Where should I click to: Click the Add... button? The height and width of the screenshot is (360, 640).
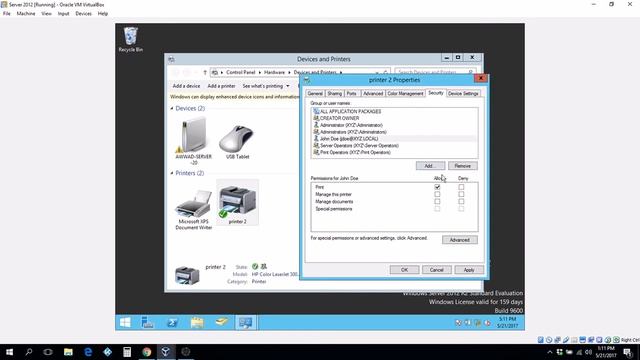(430, 166)
